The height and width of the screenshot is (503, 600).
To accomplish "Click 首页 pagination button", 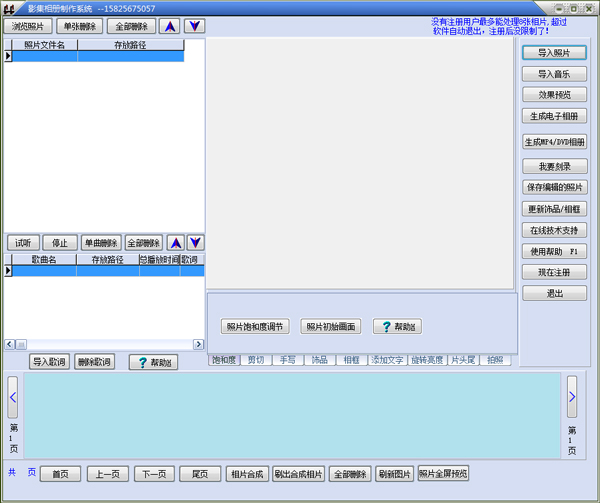I will (60, 474).
